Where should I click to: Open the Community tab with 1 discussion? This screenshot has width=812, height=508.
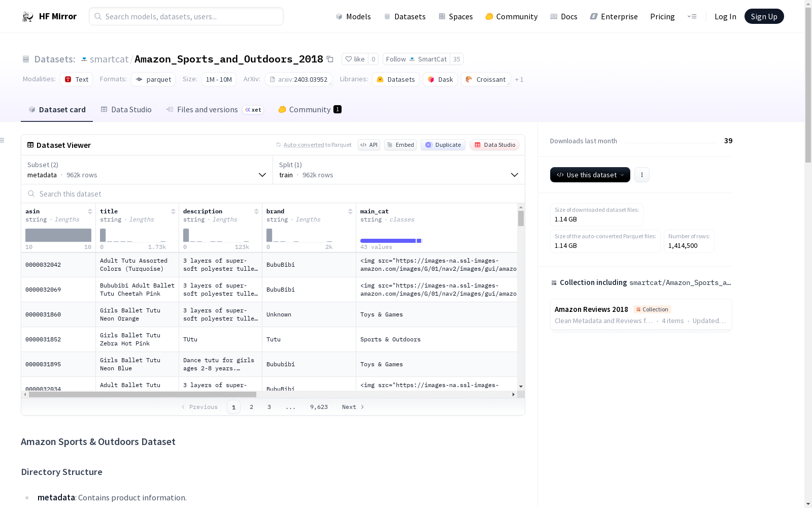[310, 110]
